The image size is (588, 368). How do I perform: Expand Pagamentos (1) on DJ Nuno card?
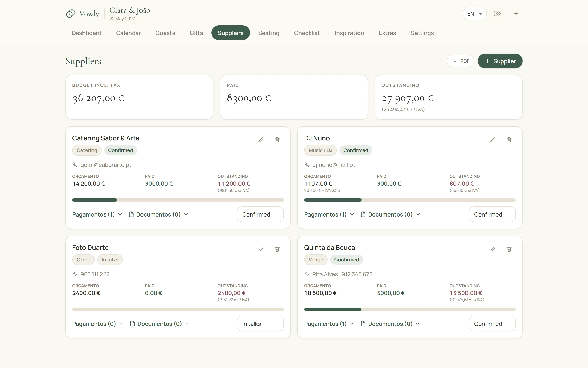point(329,214)
